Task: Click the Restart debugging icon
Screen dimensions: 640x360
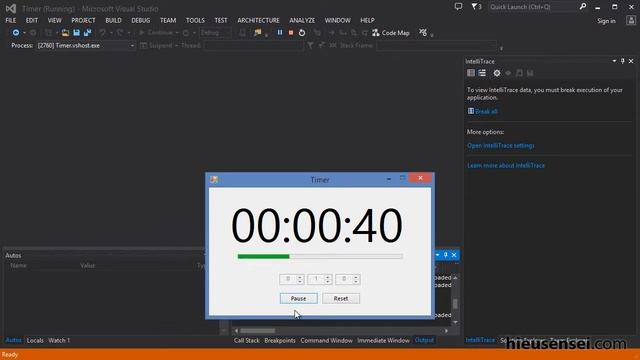Action: 302,33
